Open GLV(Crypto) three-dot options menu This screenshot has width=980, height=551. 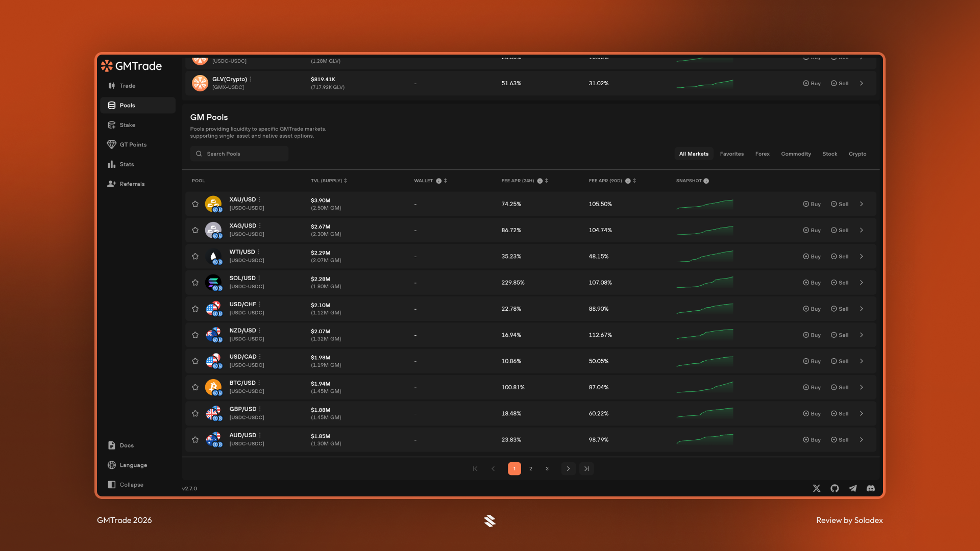(251, 79)
